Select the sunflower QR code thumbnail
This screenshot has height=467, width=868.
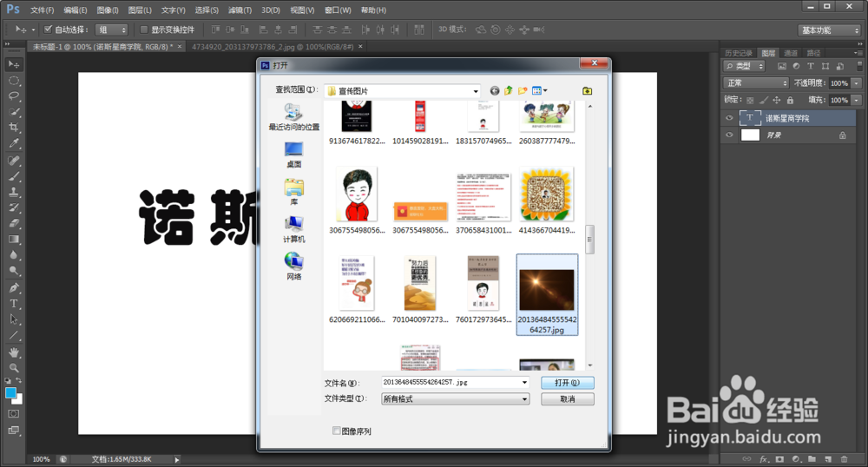[x=546, y=195]
